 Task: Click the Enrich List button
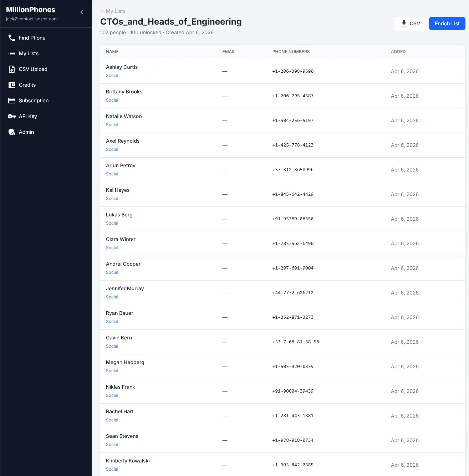click(x=447, y=24)
